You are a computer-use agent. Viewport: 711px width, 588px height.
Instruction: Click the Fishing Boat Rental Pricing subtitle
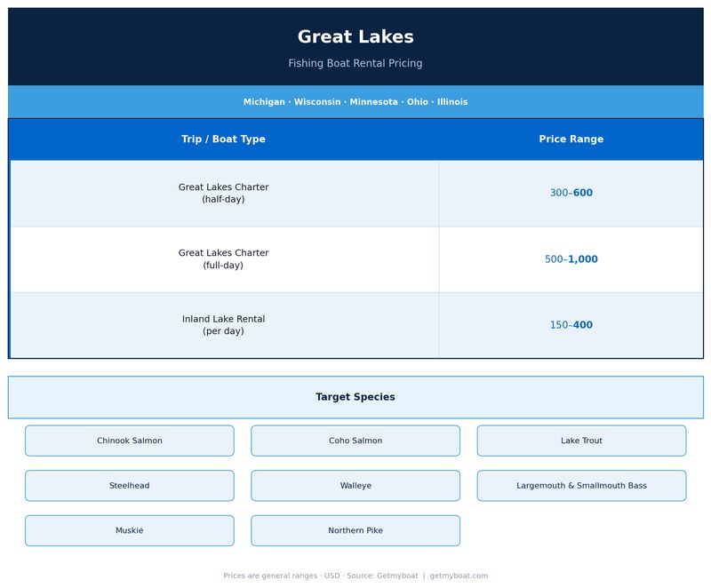[355, 63]
